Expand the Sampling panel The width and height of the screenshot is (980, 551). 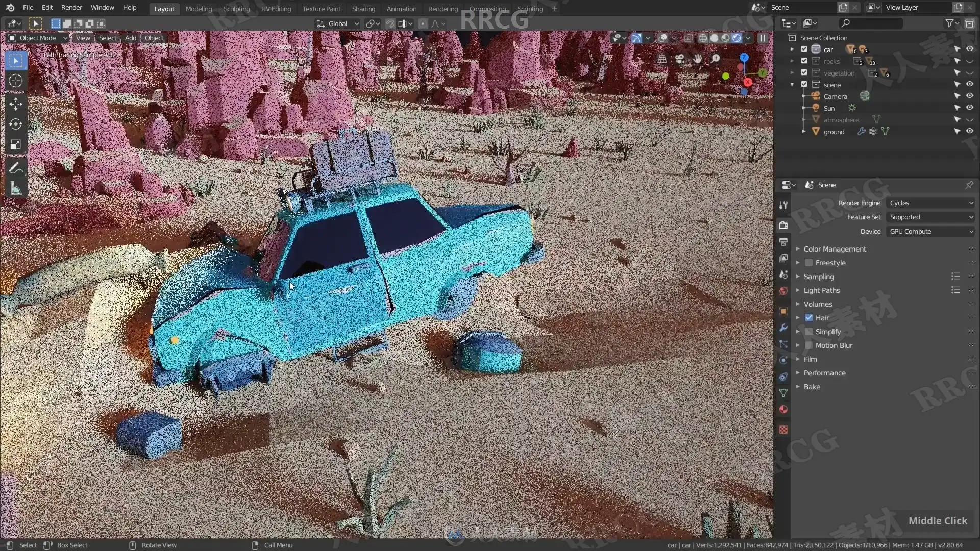click(x=819, y=277)
